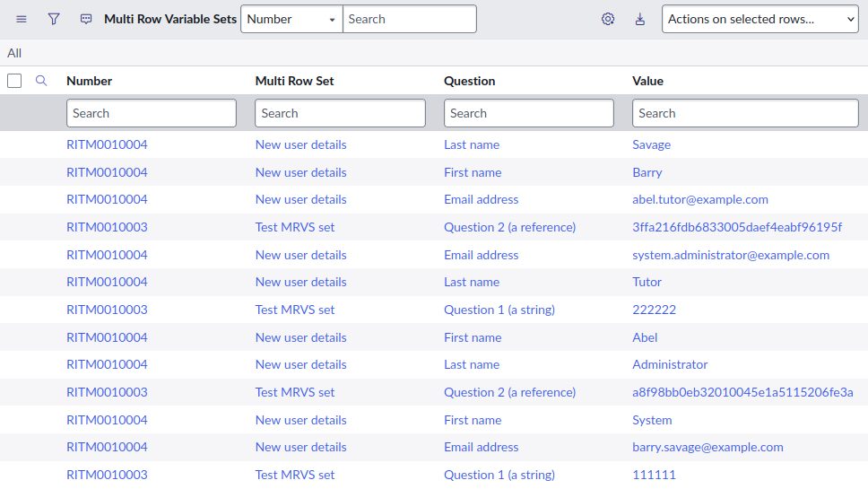Open Email address in barry.savage row

tap(481, 447)
